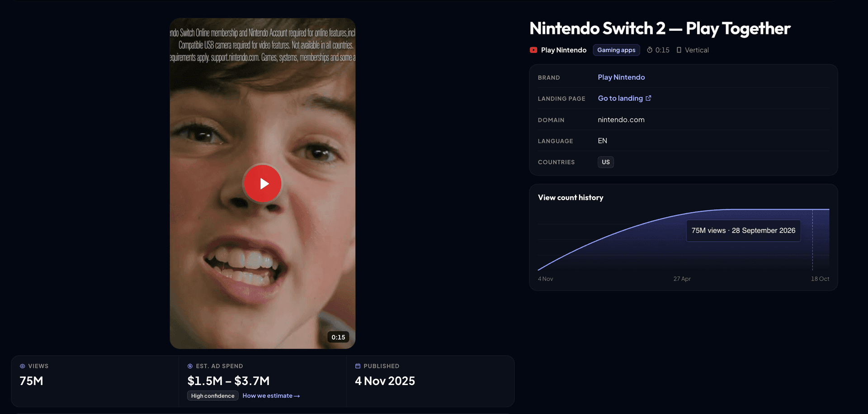Click the Vertical format label
The width and height of the screenshot is (868, 414).
click(697, 50)
